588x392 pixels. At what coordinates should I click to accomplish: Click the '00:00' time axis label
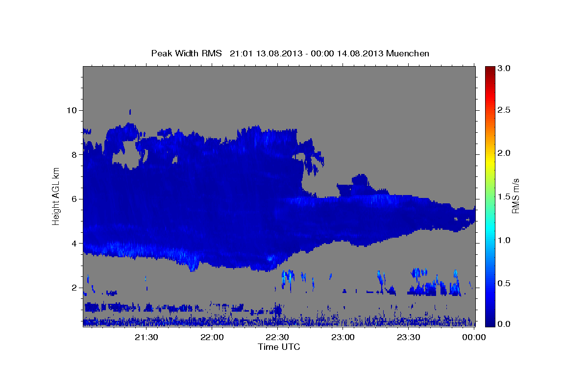point(474,337)
